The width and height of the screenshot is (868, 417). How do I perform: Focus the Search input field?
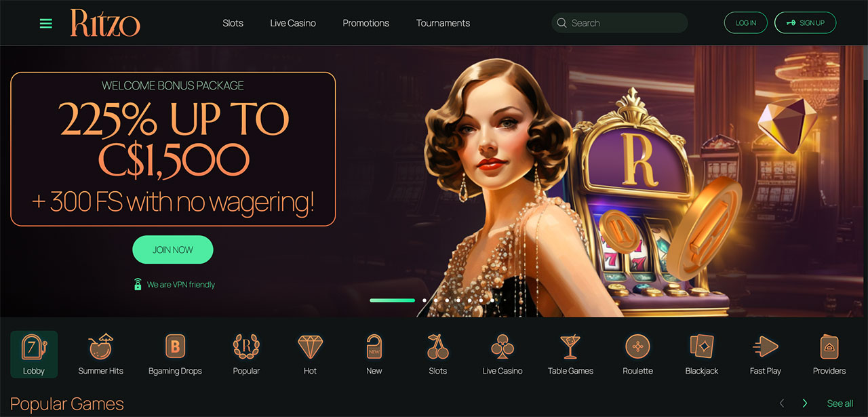coord(619,23)
